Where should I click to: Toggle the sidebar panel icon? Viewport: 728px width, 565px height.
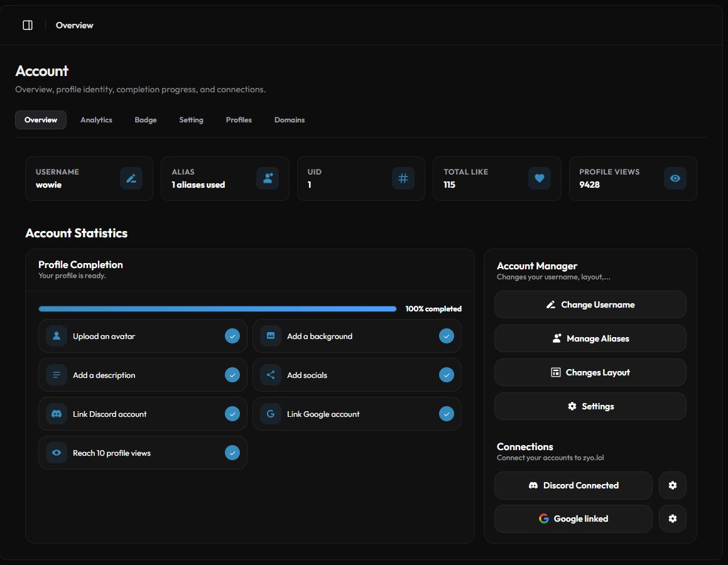(x=28, y=25)
